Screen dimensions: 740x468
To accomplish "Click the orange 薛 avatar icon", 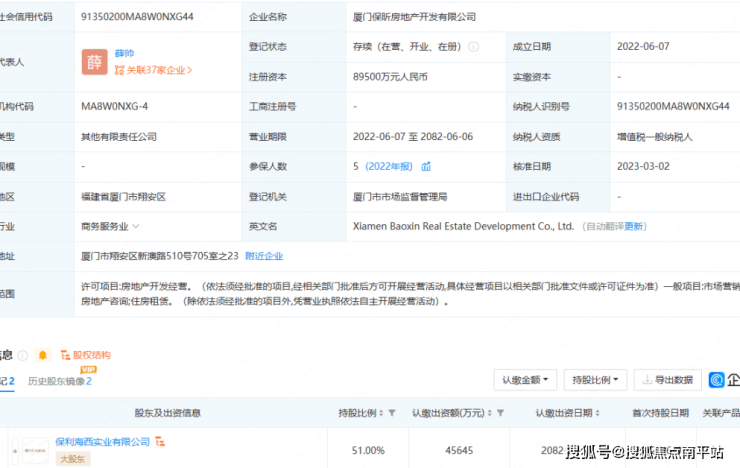I will click(x=95, y=62).
